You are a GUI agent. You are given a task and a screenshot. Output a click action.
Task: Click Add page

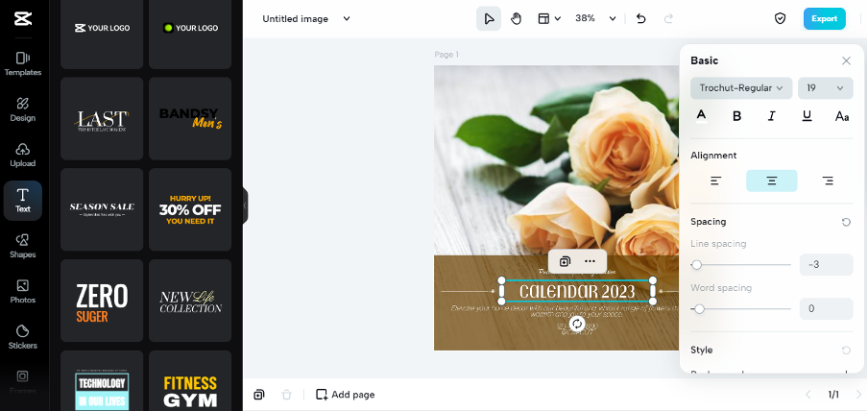(x=345, y=395)
